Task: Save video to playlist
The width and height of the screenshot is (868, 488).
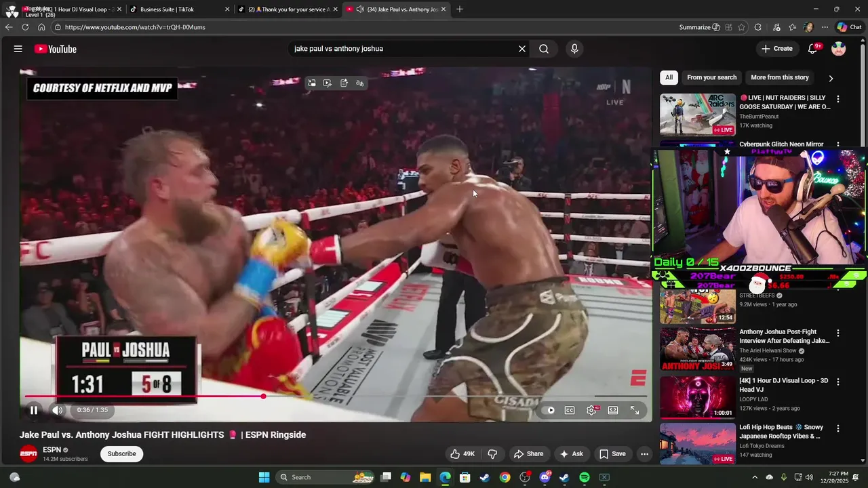Action: pyautogui.click(x=612, y=454)
